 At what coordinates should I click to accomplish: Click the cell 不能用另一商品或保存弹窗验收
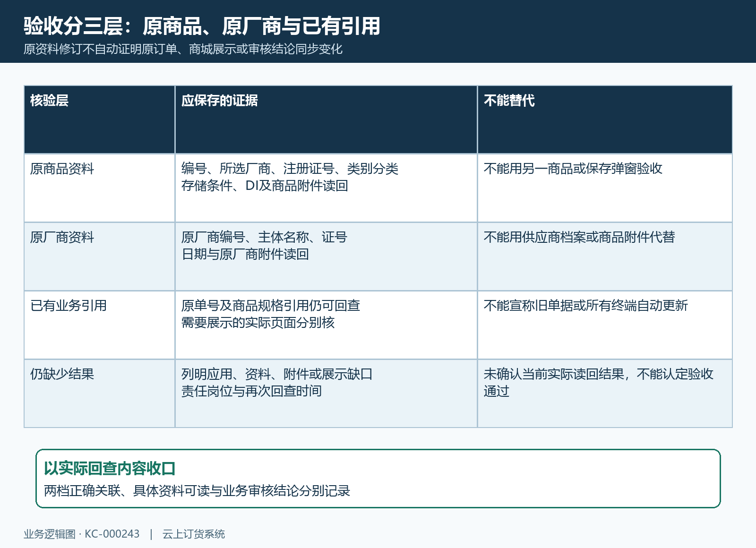point(605,188)
